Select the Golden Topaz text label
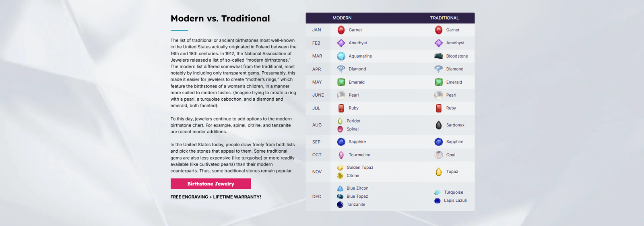 360,168
